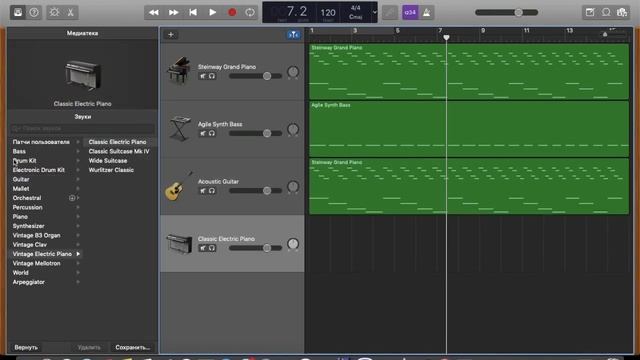Viewport: 640px width, 360px height.
Task: Click the library sound search field
Action: tap(82, 129)
